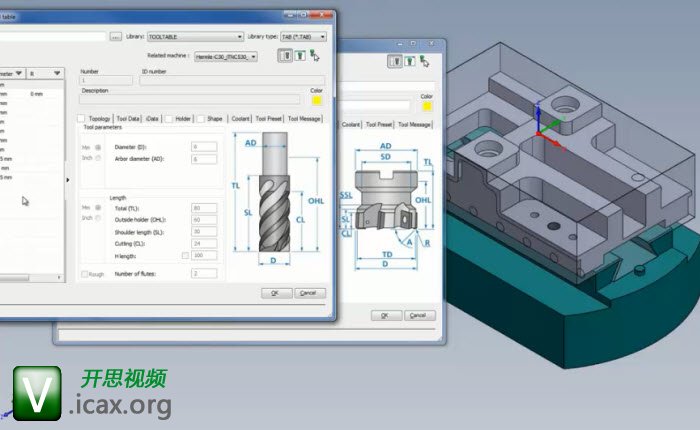Click the Total (TL) value field
Image resolution: width=700 pixels, height=430 pixels.
point(204,208)
